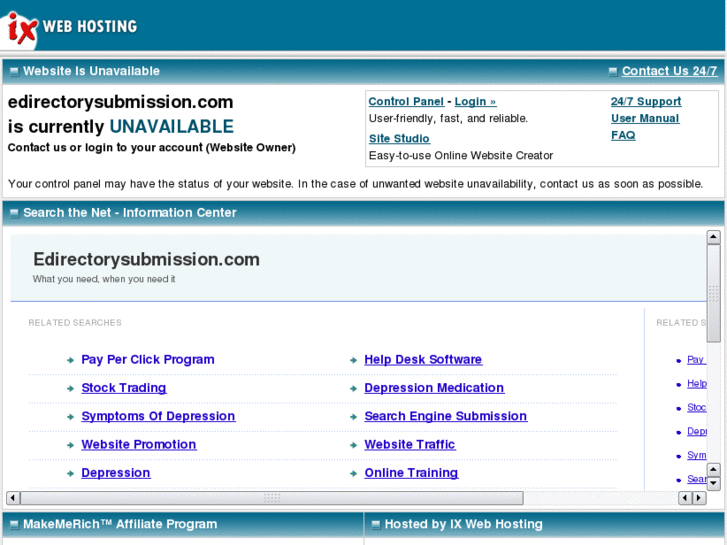
Task: Open the Contact Us 24/7 link
Action: point(669,71)
